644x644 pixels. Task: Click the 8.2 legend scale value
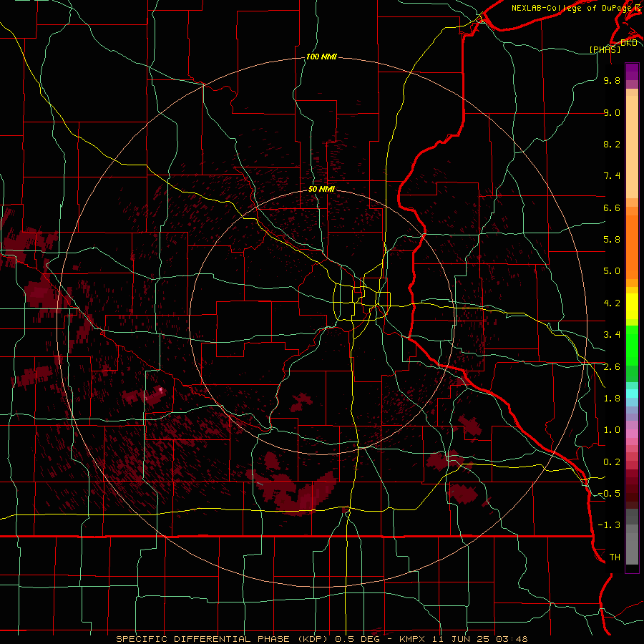[612, 144]
